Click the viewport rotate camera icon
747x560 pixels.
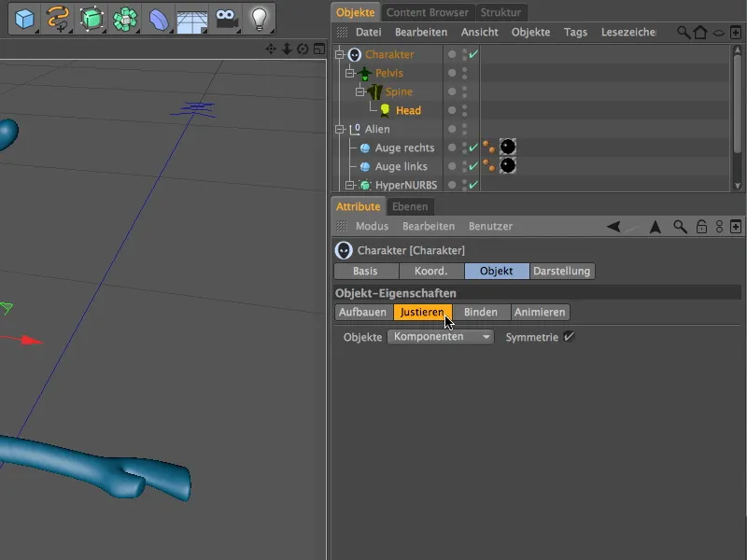(x=303, y=49)
